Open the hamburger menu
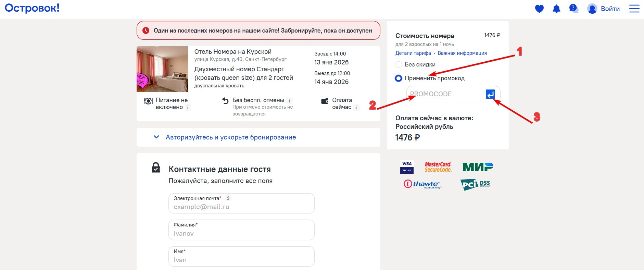Viewport: 644px width, 270px height. pos(634,9)
